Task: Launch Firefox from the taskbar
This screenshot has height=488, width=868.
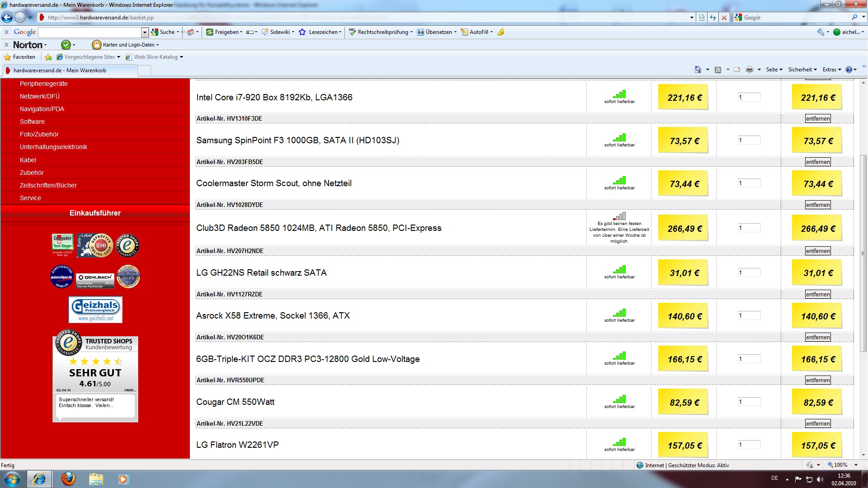Action: 68,479
